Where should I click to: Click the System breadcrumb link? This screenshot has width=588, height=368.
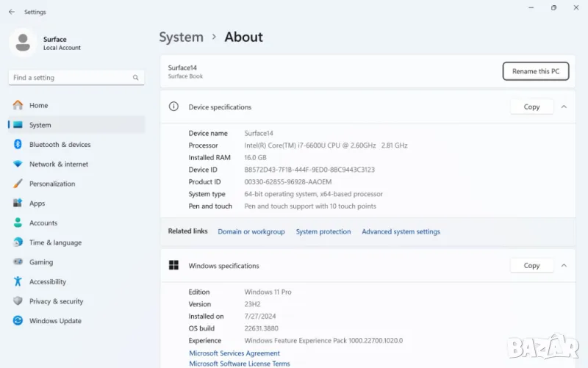coord(181,37)
